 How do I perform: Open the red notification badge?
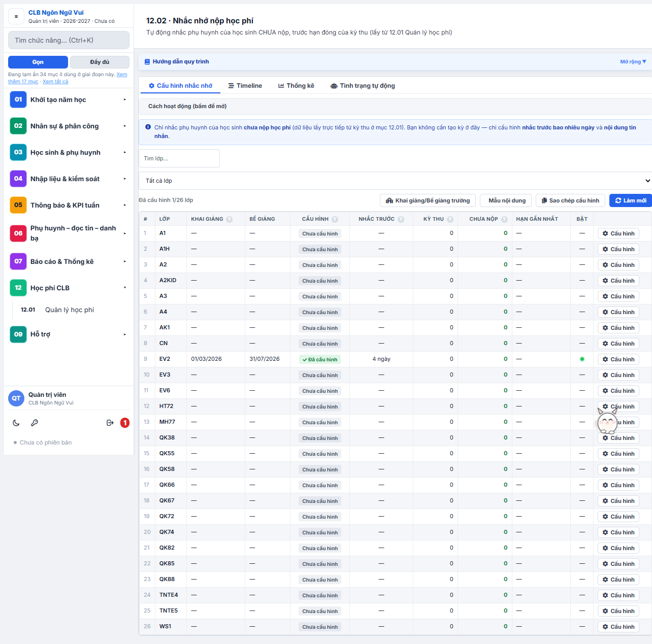pos(125,423)
